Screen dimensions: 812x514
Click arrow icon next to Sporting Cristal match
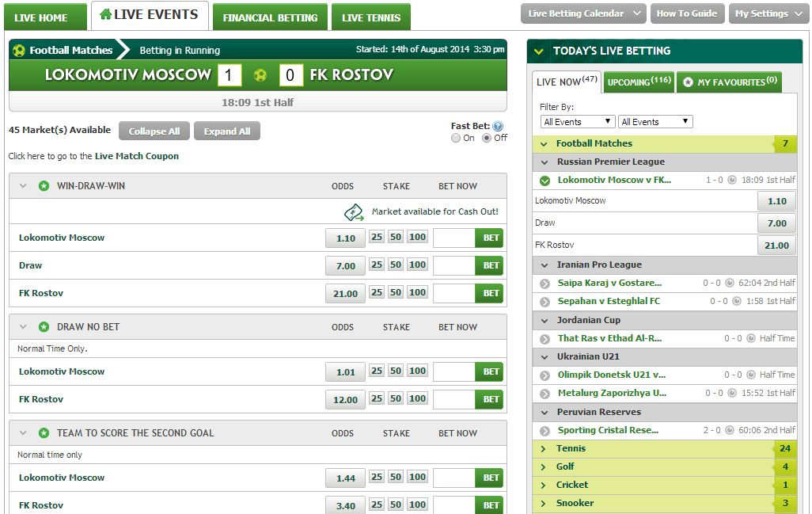point(544,431)
